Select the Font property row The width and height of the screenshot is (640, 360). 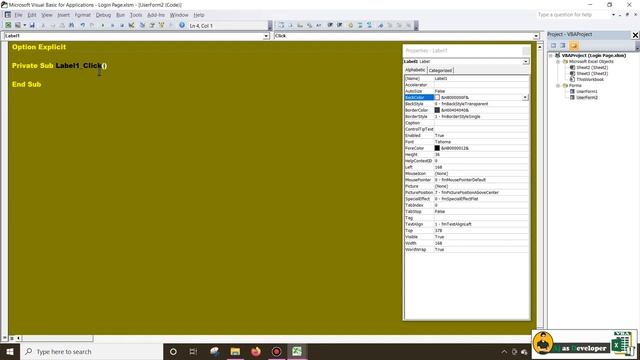pyautogui.click(x=467, y=142)
